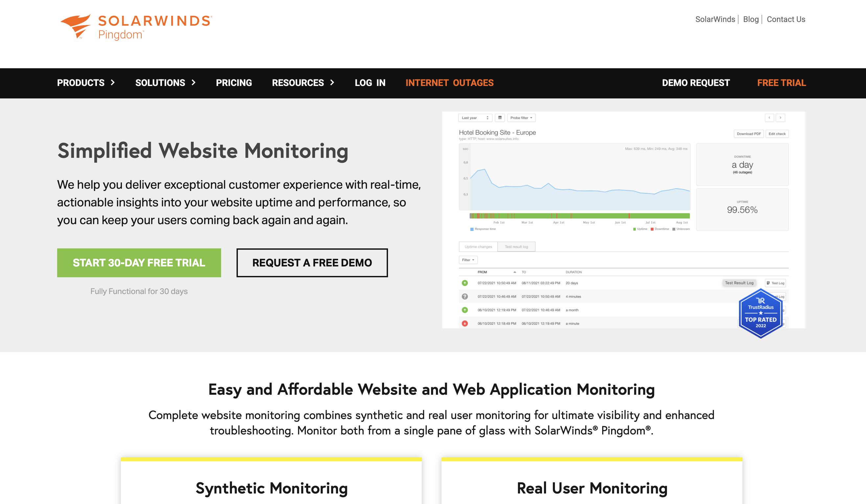Click the START 30-DAY FREE TRIAL button
The image size is (866, 504).
click(x=139, y=262)
